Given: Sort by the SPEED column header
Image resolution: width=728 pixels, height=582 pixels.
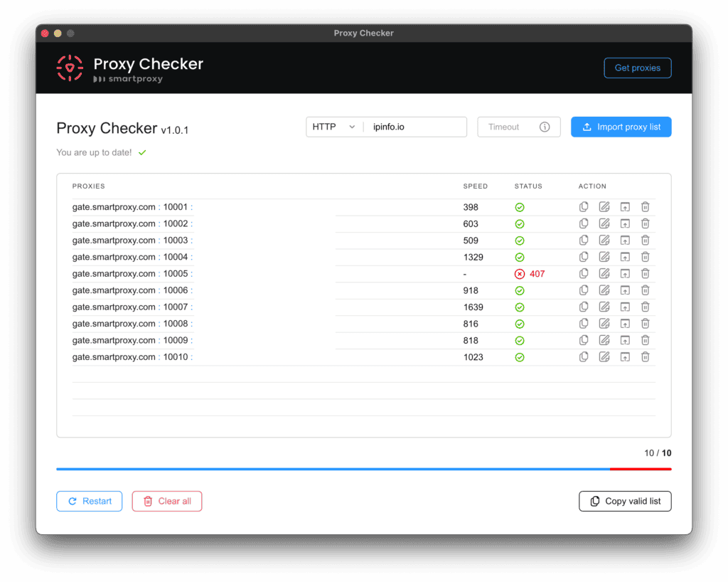Looking at the screenshot, I should 475,186.
